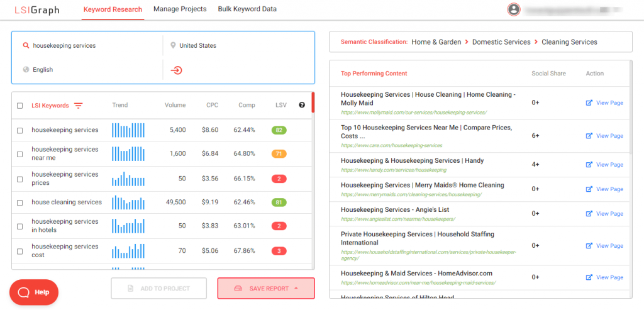This screenshot has height=310, width=644.
Task: Click the $8.60 CPC value
Action: 210,130
